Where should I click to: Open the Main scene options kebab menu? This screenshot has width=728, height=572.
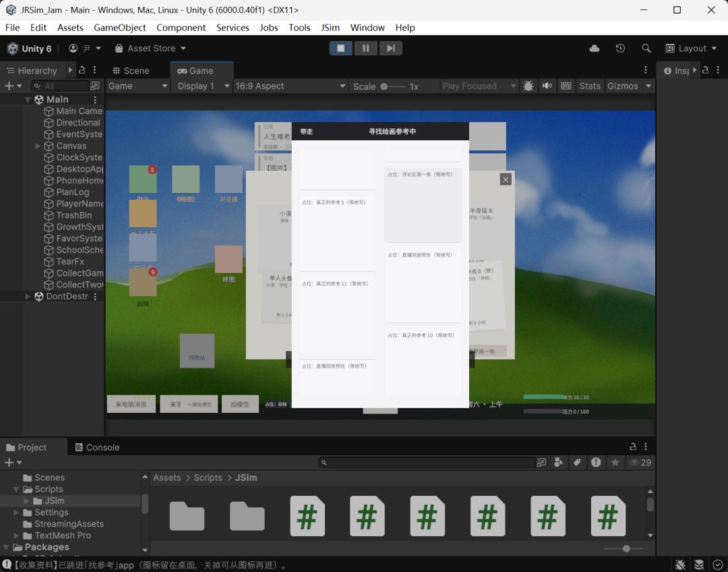pos(95,99)
